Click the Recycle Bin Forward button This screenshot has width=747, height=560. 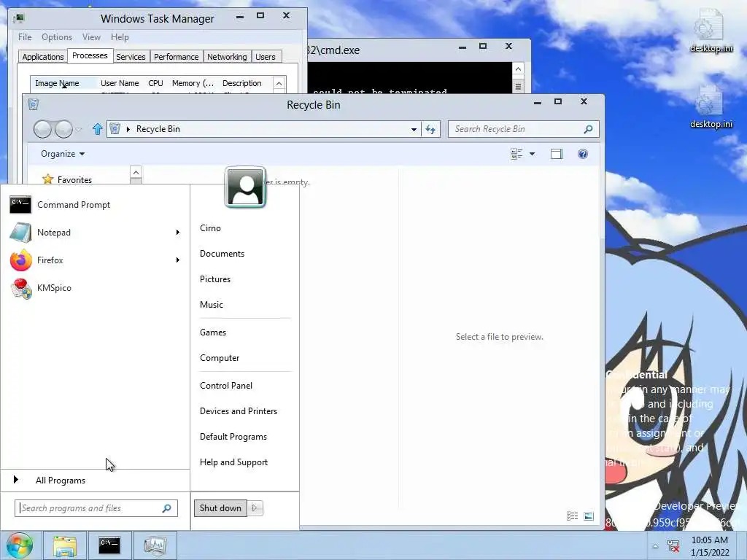pyautogui.click(x=64, y=129)
